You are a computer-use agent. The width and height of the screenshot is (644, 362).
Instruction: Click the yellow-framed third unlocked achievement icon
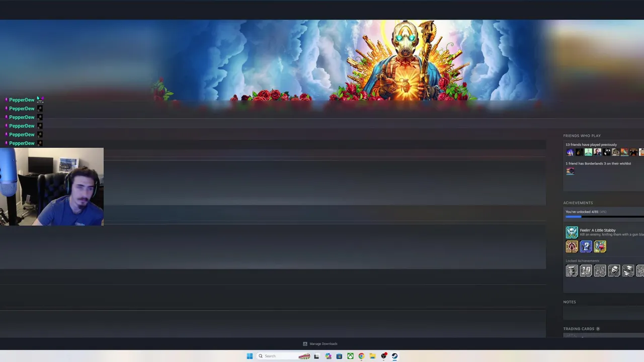click(x=600, y=246)
